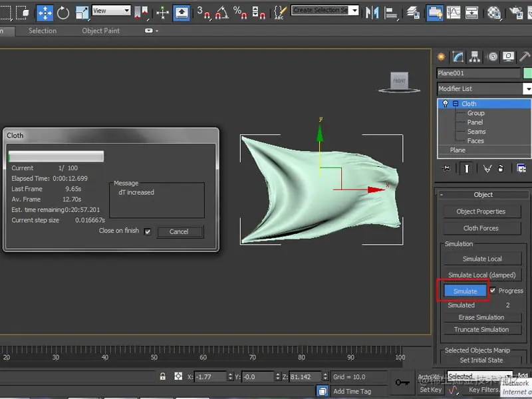This screenshot has width=532, height=399.
Task: Collapse the Cloth modifier tree
Action: coord(456,104)
